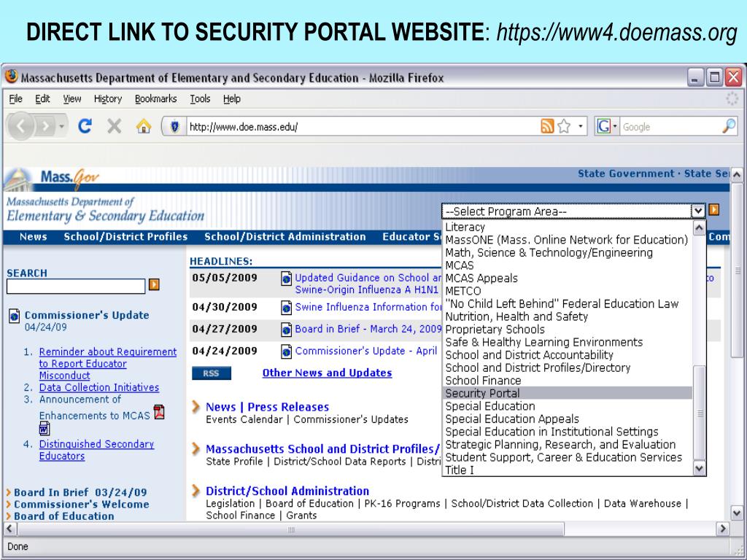Click the 04/24/2009 headline page icon
This screenshot has height=560, width=747.
tap(286, 351)
